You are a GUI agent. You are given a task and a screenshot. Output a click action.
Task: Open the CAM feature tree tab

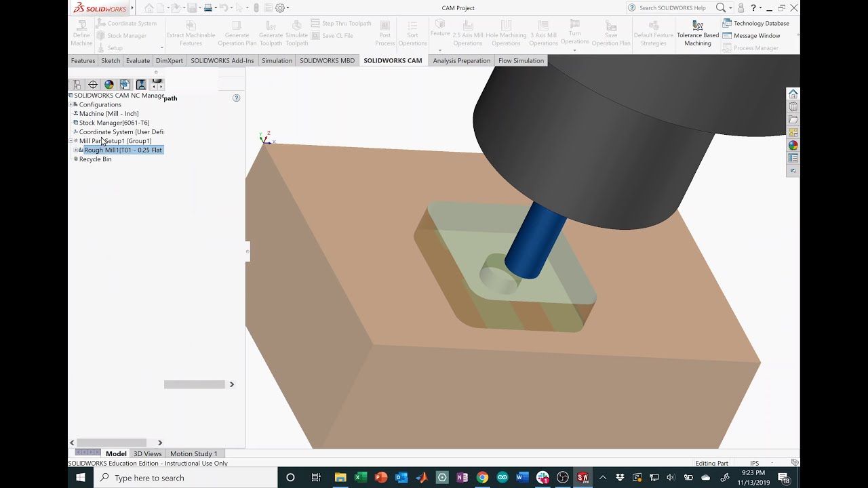point(125,85)
